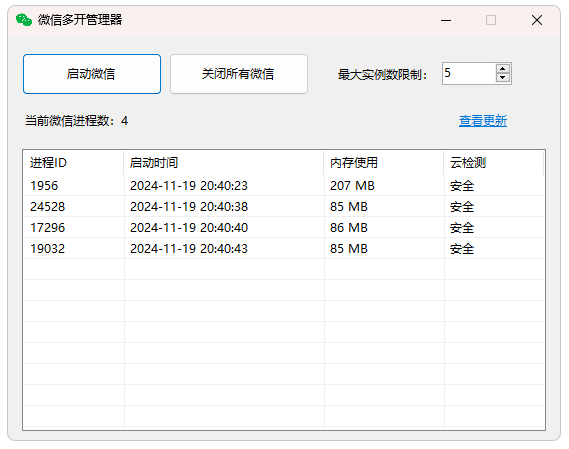Open the 查看更新 link

[483, 121]
